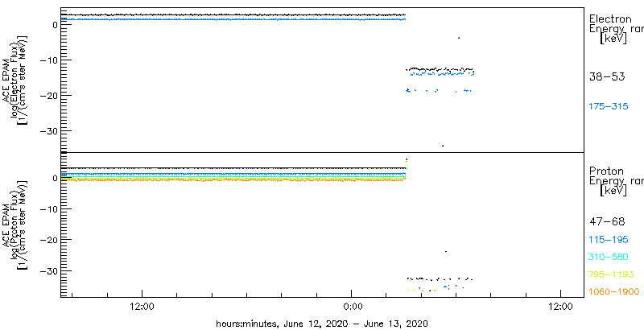This screenshot has width=644, height=330.
Task: Select the blue 115-195 proton energy label
Action: click(x=609, y=239)
